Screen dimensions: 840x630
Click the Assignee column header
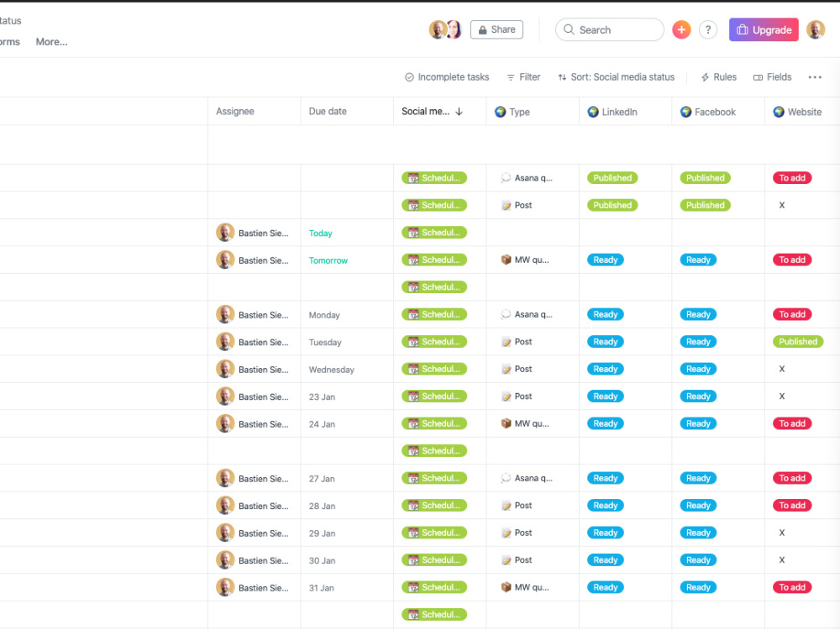pos(255,112)
